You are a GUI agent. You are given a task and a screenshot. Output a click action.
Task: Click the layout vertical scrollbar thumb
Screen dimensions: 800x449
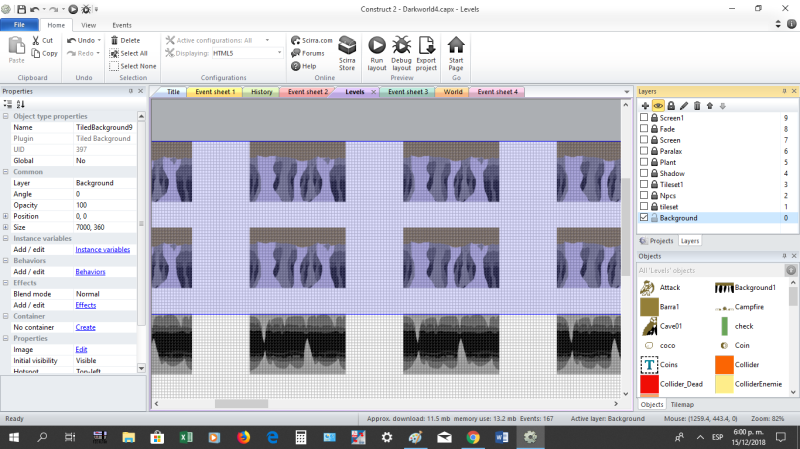pos(626,227)
